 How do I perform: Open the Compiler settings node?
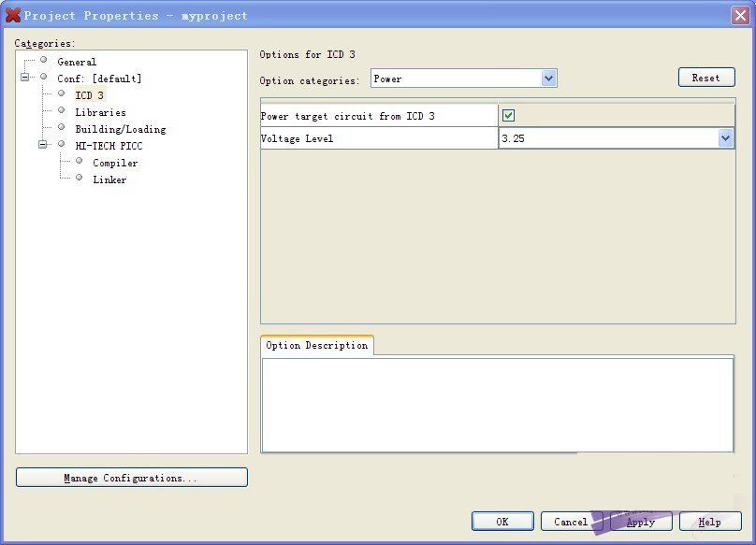[x=115, y=163]
